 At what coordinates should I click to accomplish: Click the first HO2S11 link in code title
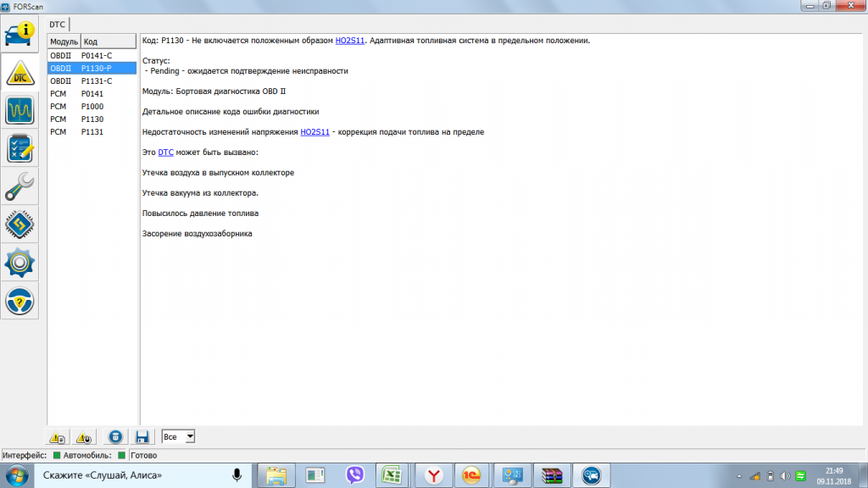click(349, 40)
